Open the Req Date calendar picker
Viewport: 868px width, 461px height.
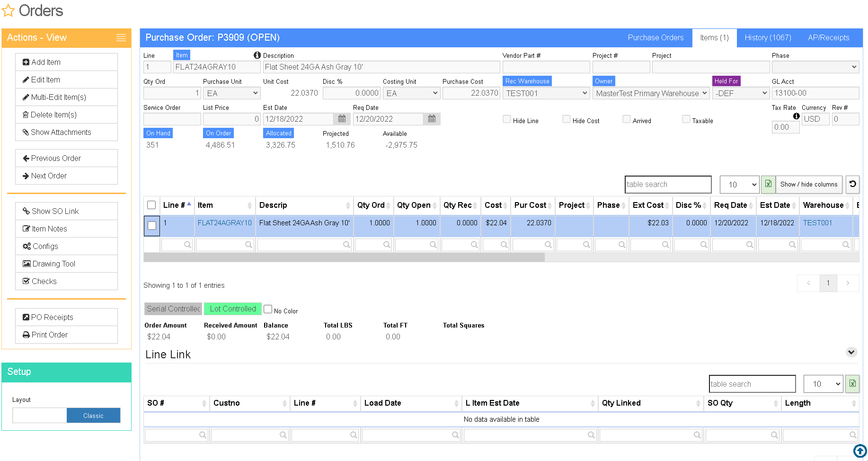tap(432, 119)
